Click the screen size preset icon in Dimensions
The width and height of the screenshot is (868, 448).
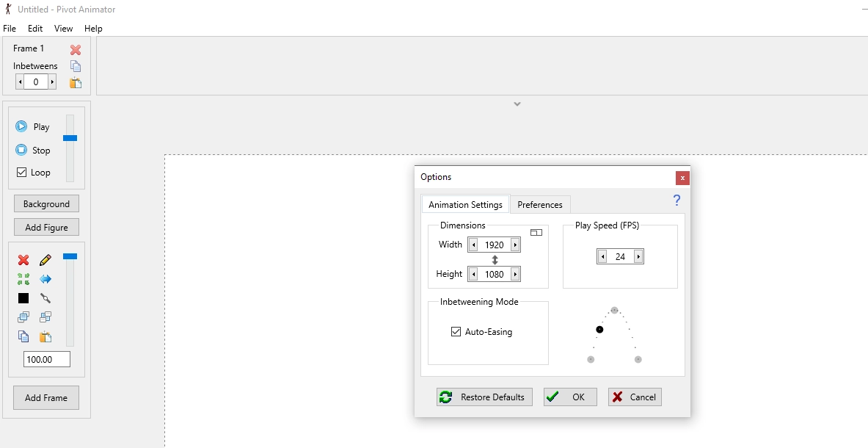click(x=536, y=232)
